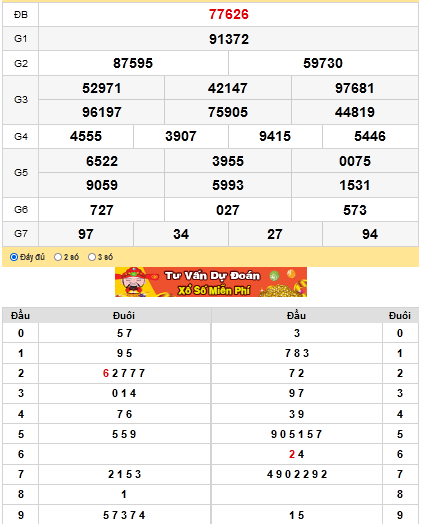Image resolution: width=421 pixels, height=524 pixels.
Task: Click the G5 number 5993
Action: 228,185
